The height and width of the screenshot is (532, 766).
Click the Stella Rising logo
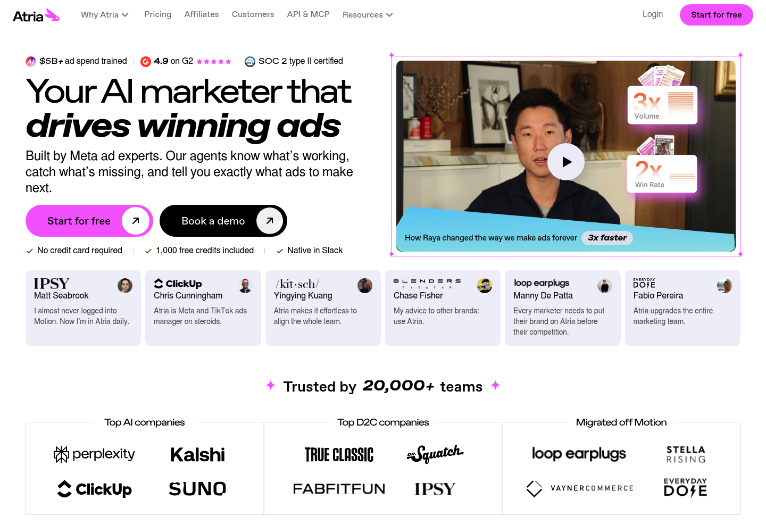point(686,455)
